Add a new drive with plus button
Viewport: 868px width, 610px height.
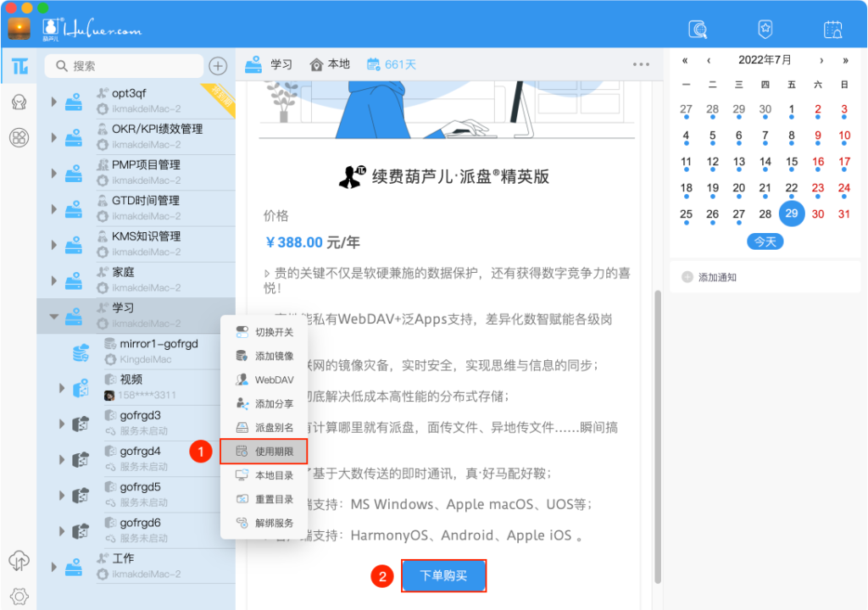coord(218,66)
